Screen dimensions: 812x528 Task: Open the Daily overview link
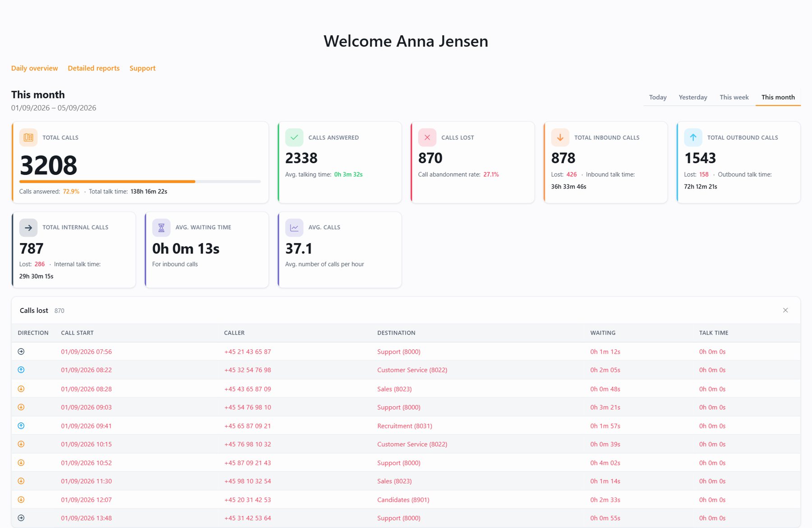click(34, 68)
